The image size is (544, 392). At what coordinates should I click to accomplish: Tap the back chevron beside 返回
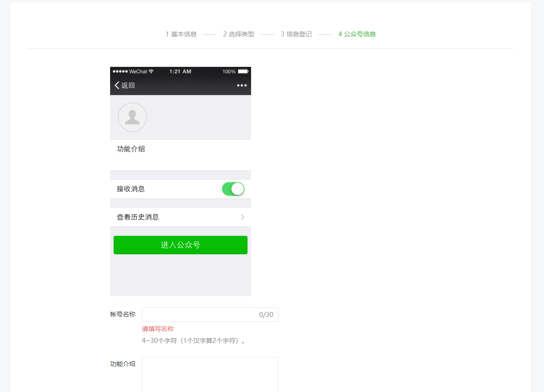[x=117, y=85]
